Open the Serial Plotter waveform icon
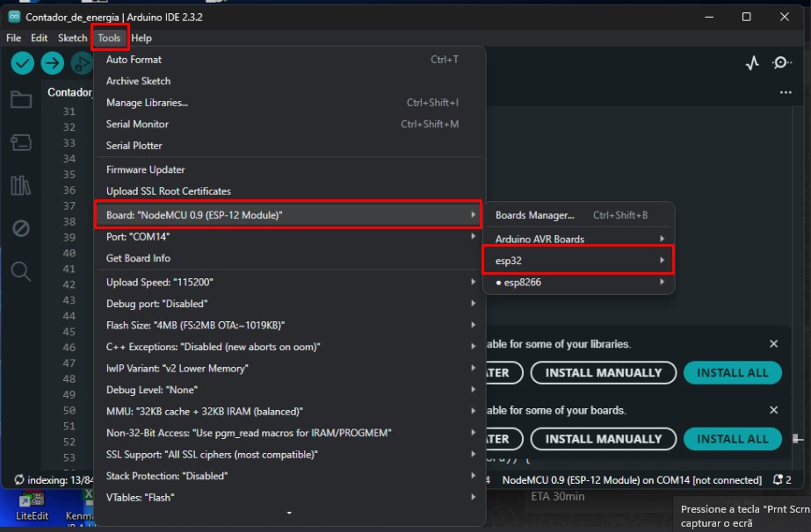Viewport: 811px width, 532px height. [x=751, y=61]
